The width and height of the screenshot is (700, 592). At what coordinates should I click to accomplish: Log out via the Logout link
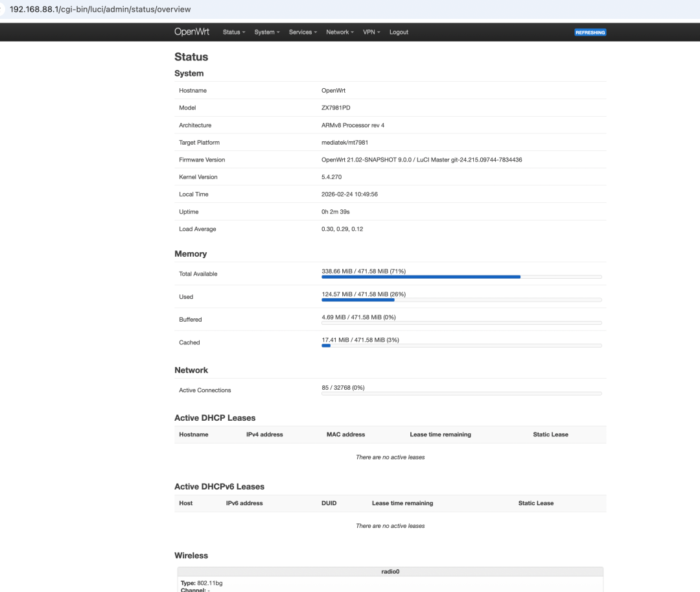pos(399,32)
